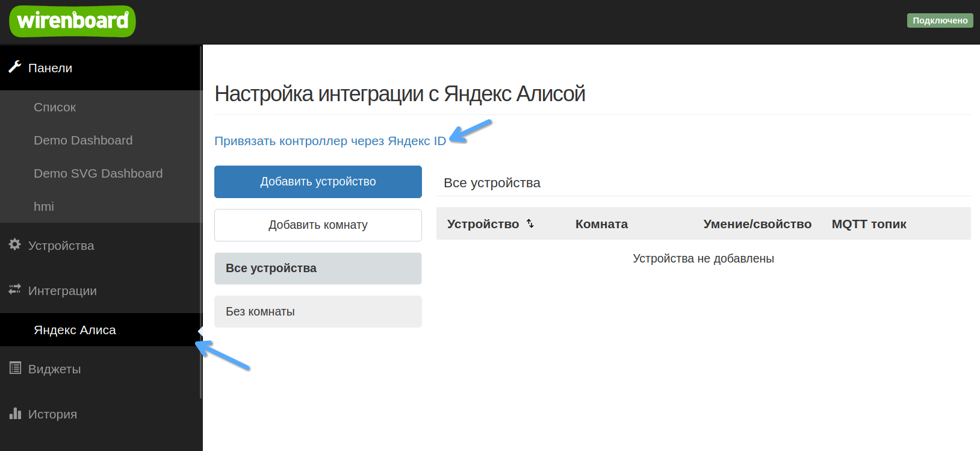Go to Яндекс Алиса integration page
Screen dimensions: 980x451
(x=75, y=330)
